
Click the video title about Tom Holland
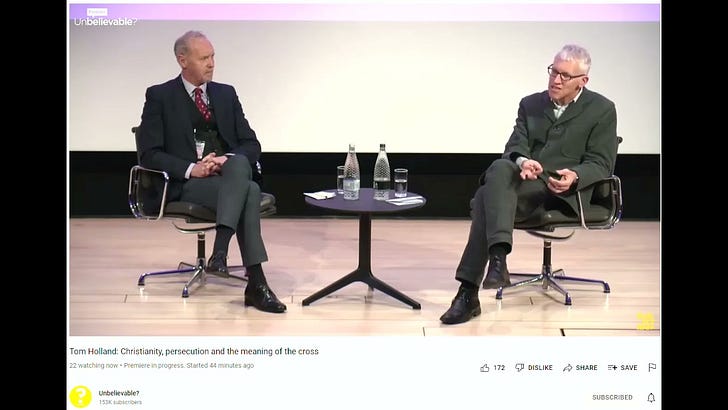tap(194, 351)
